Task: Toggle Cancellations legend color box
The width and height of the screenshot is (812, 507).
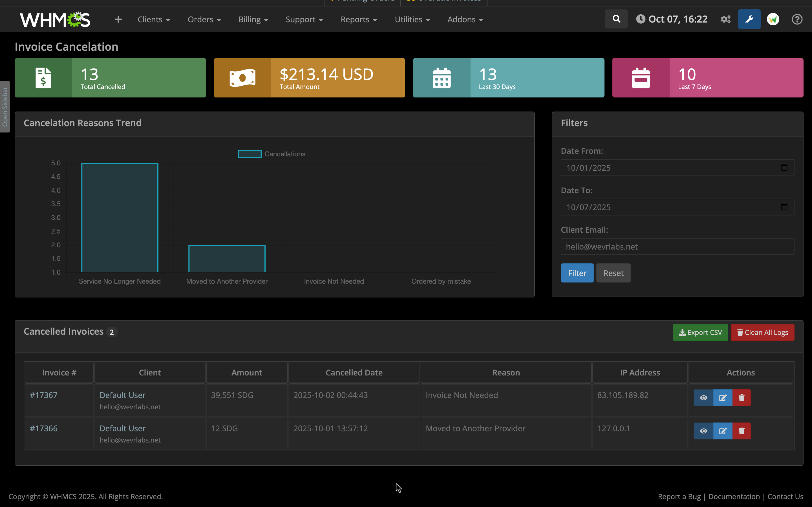Action: 250,154
